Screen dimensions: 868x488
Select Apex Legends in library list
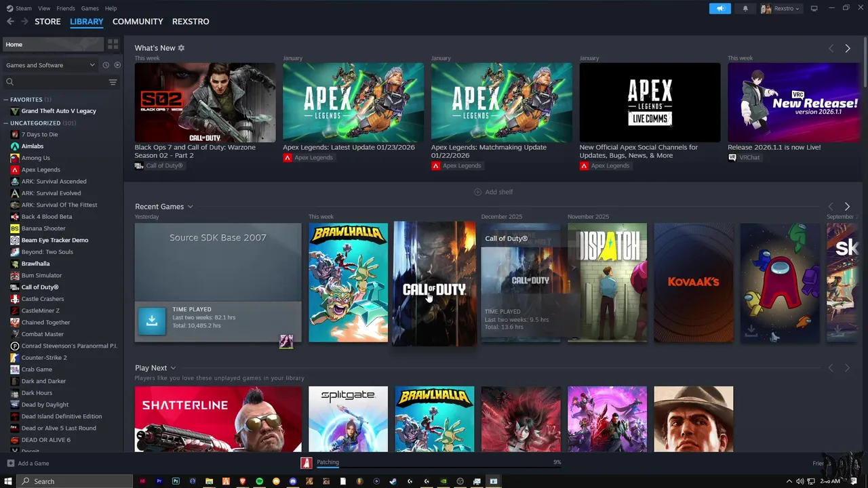41,169
